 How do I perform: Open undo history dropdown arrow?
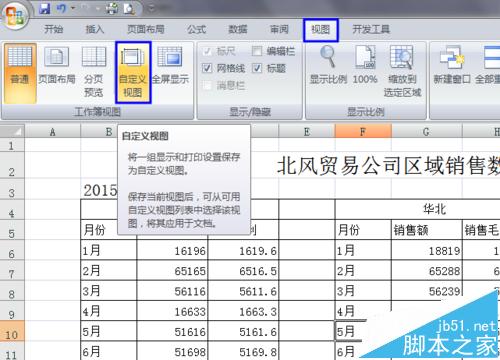click(73, 8)
